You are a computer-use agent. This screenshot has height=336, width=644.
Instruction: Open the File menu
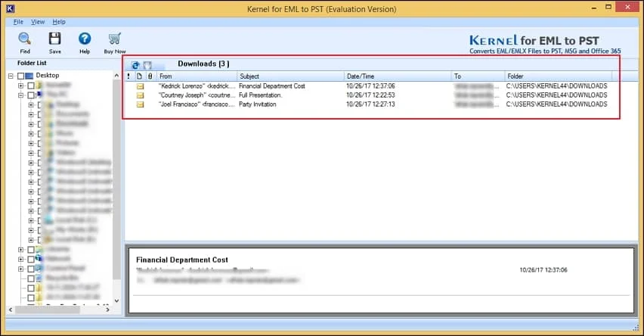pyautogui.click(x=18, y=22)
